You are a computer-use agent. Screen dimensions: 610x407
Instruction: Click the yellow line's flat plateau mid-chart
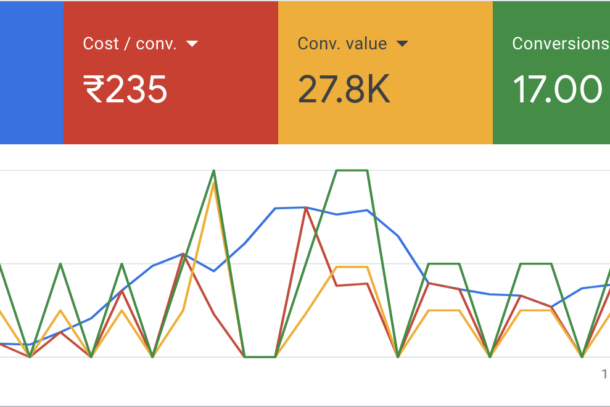352,267
